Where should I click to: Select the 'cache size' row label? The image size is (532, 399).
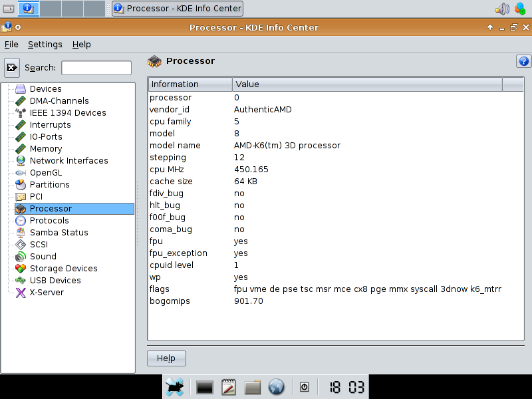[171, 182]
